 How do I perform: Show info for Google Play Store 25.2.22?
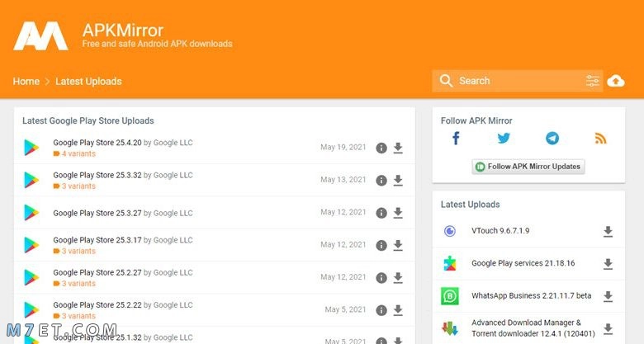(x=381, y=310)
